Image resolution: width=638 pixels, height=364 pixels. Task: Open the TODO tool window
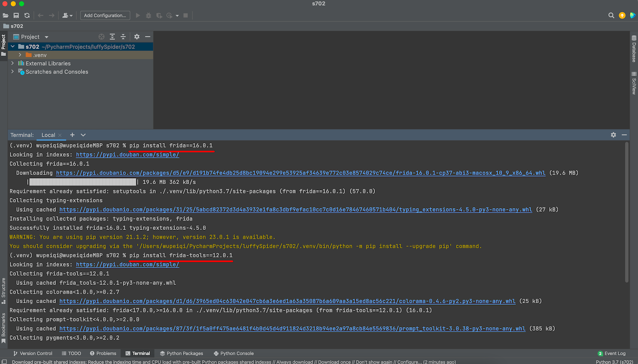pyautogui.click(x=71, y=353)
